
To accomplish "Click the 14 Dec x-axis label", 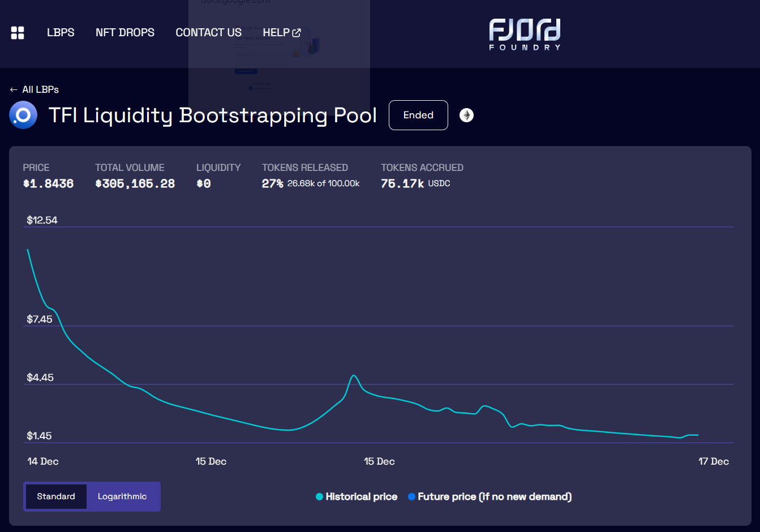I will [x=43, y=461].
